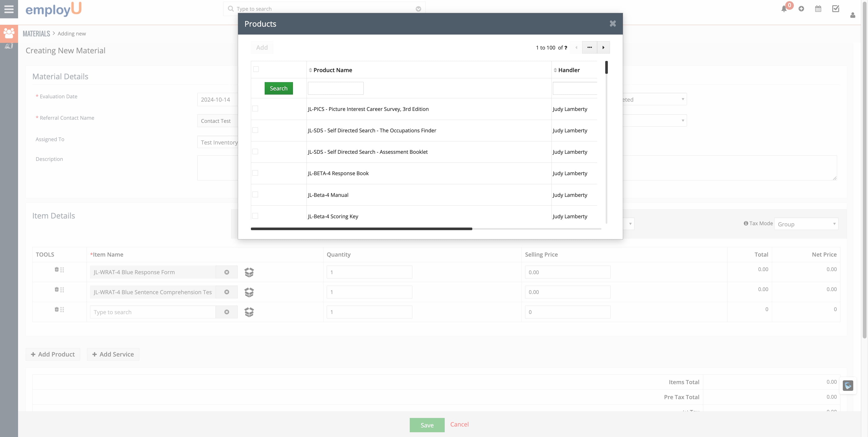Open the calendar icon in header
The height and width of the screenshot is (437, 868).
[818, 9]
